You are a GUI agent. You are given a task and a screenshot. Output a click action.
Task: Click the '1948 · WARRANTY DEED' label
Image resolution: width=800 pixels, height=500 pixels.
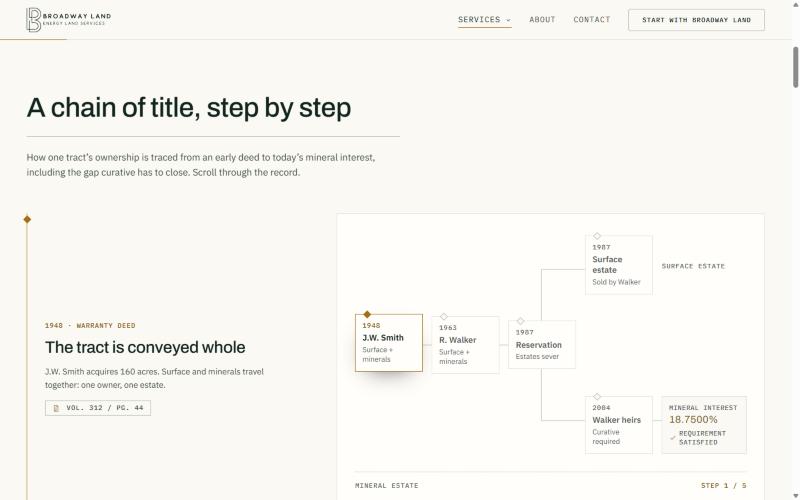point(90,326)
